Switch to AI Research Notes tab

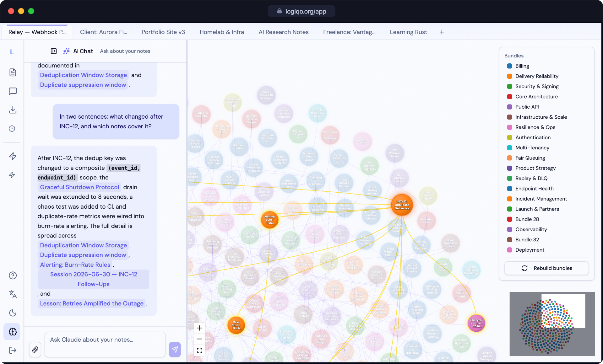coord(284,32)
